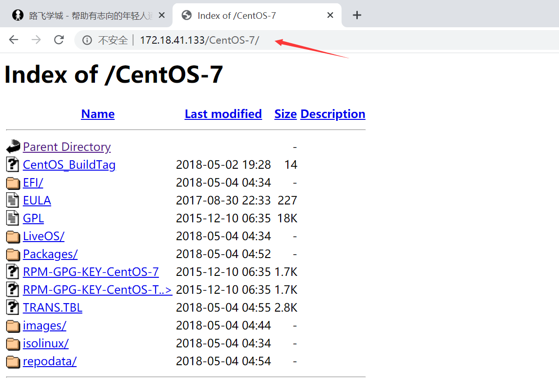
Task: Close the 路飞学城 tab
Action: (162, 15)
